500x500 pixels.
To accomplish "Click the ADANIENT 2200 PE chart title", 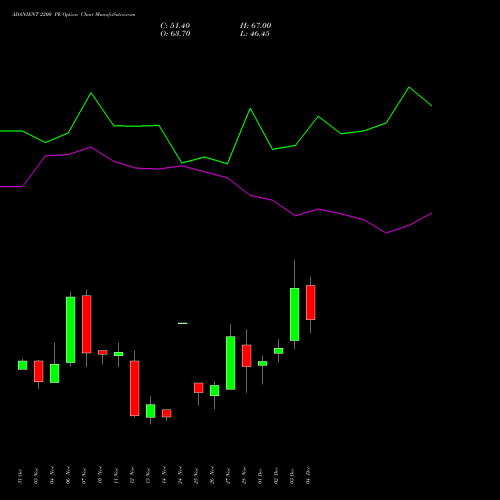I will (x=74, y=15).
